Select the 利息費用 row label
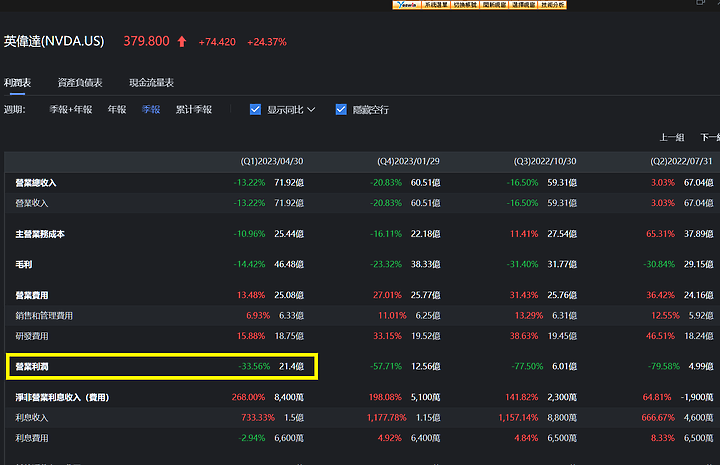720x465 pixels. coord(32,438)
